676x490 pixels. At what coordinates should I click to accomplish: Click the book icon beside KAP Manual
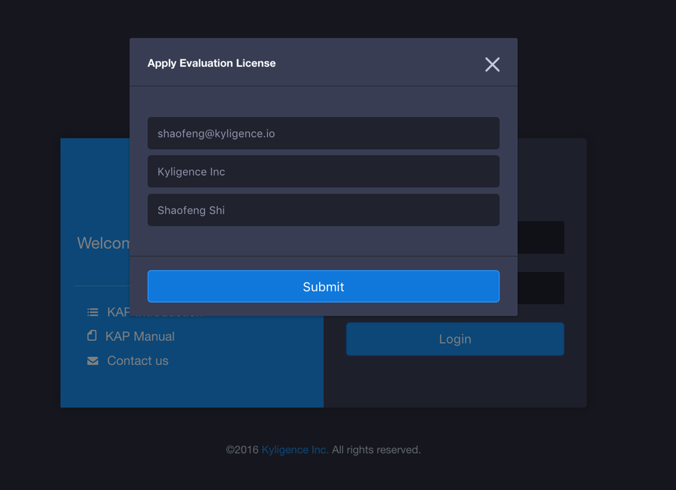point(92,336)
